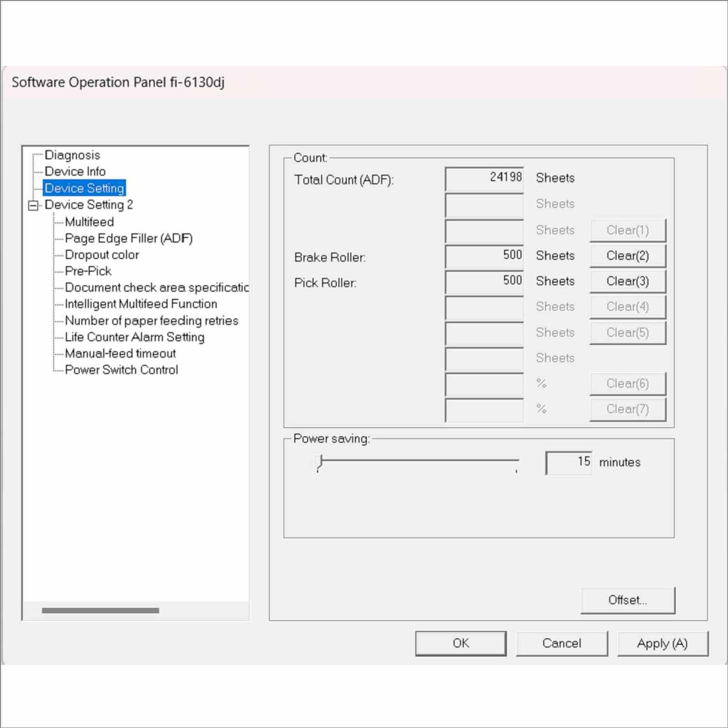Click the greyed-out Clear(6) button

point(628,384)
